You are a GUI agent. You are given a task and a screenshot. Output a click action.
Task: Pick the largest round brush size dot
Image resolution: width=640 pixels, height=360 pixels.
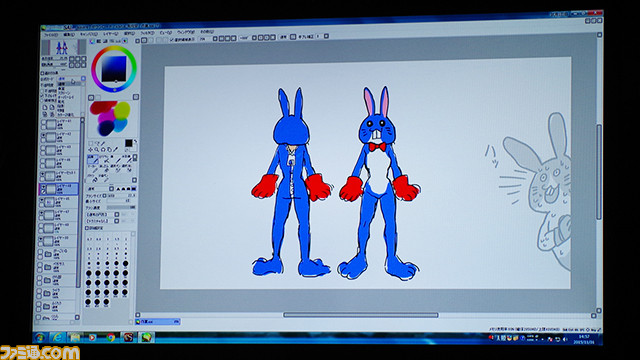106,302
